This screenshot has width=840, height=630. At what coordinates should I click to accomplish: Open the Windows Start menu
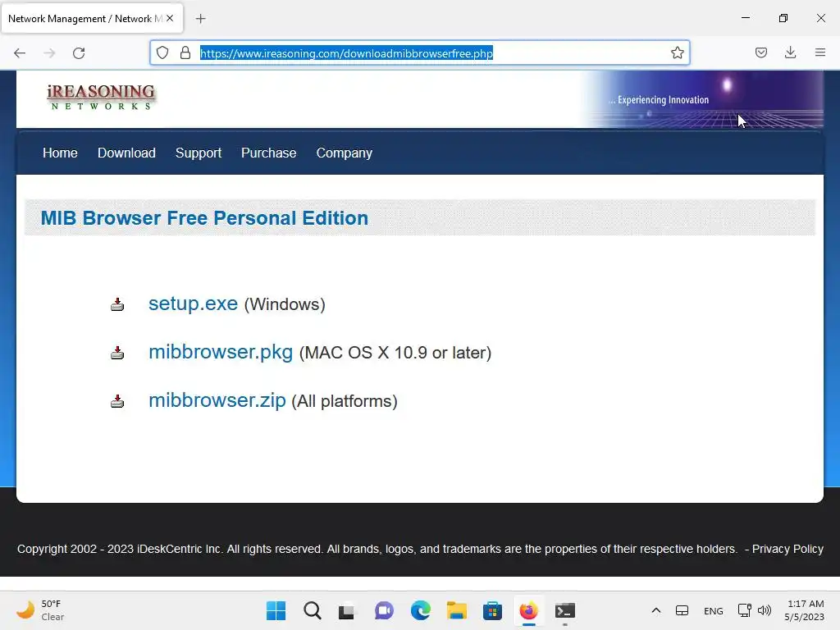coord(276,610)
